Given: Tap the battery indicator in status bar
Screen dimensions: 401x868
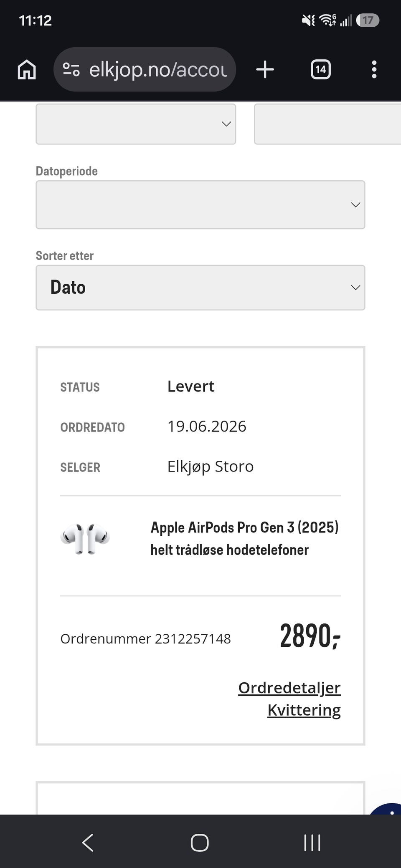Looking at the screenshot, I should pos(368,20).
